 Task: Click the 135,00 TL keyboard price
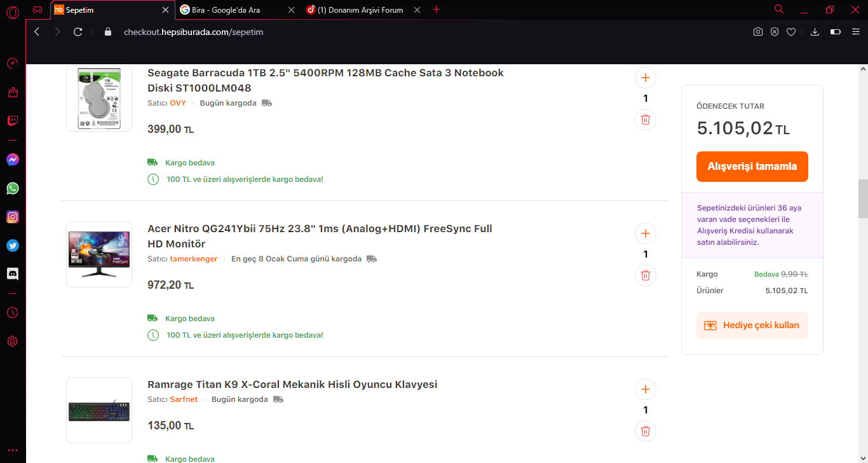(x=170, y=425)
